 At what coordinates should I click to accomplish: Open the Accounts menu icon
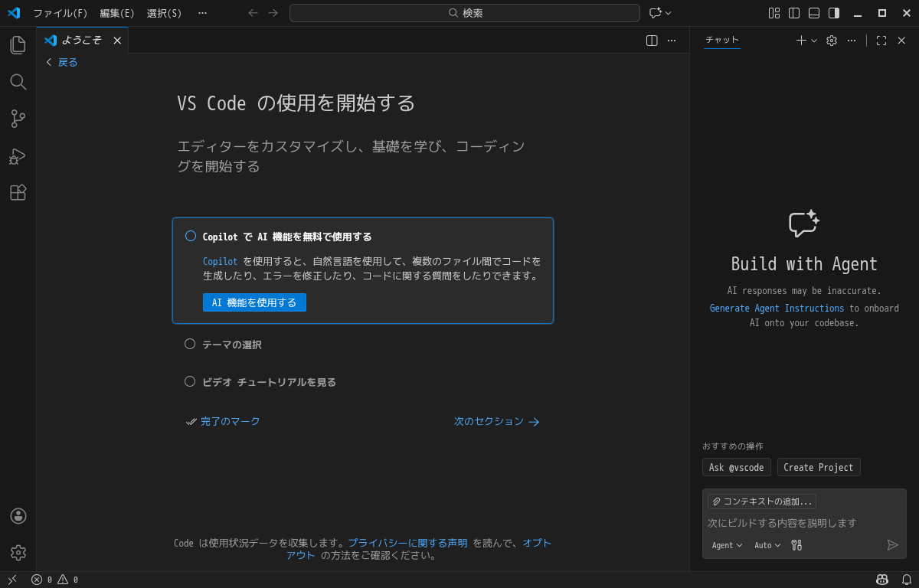pyautogui.click(x=18, y=516)
